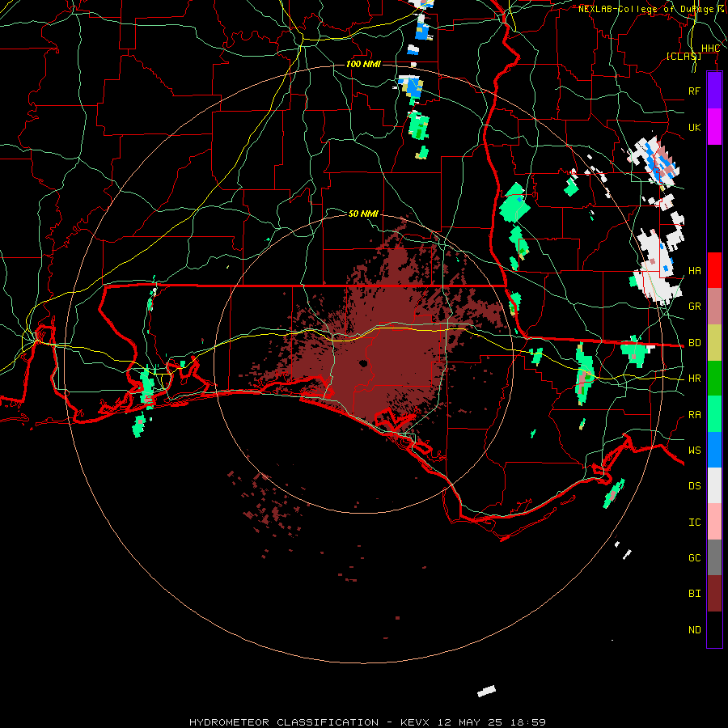This screenshot has width=728, height=728.
Task: Click the HYDROMETEOR CLASSIFICATION title text
Action: click(x=283, y=722)
